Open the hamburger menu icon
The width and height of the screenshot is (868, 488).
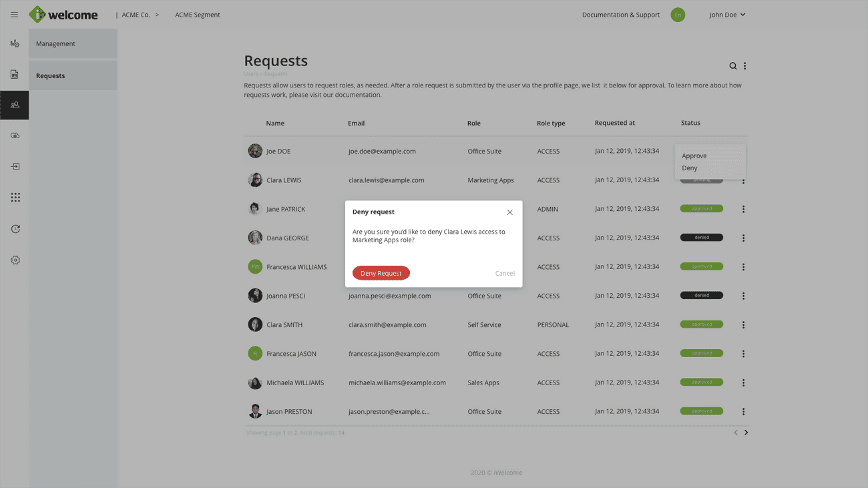click(x=15, y=15)
